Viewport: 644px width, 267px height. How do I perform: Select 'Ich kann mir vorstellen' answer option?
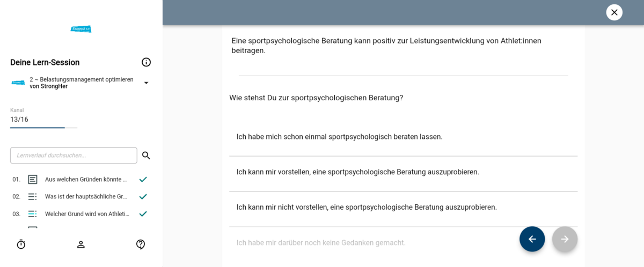tap(402, 172)
